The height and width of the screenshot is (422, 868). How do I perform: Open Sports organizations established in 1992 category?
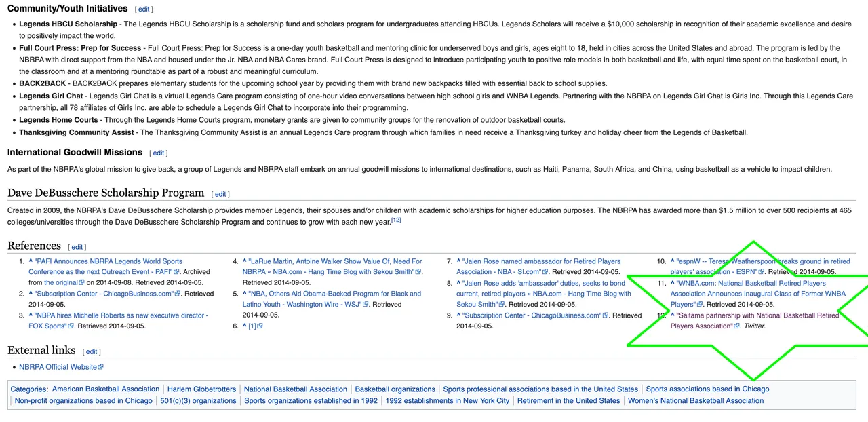coord(311,401)
